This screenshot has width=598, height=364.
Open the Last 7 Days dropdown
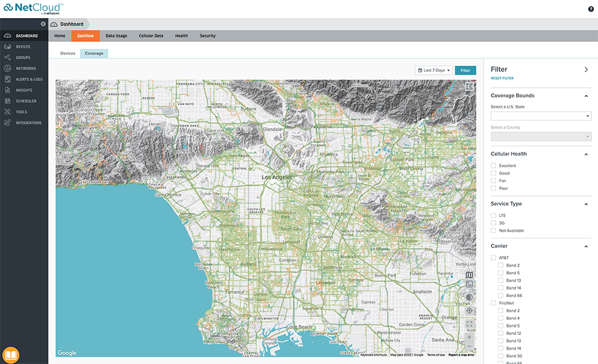coord(433,71)
